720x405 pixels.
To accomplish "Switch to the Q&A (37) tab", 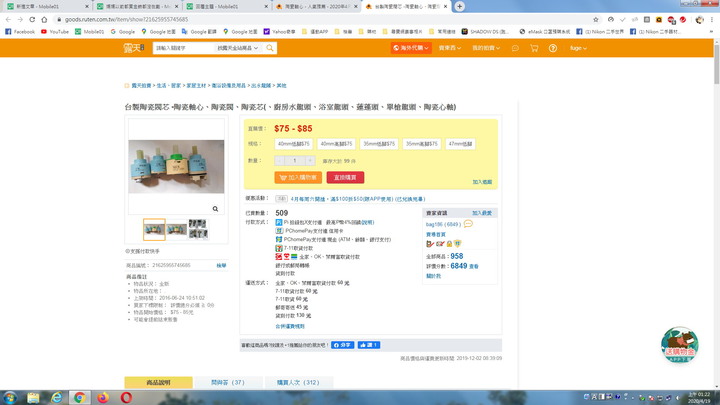I will click(228, 382).
